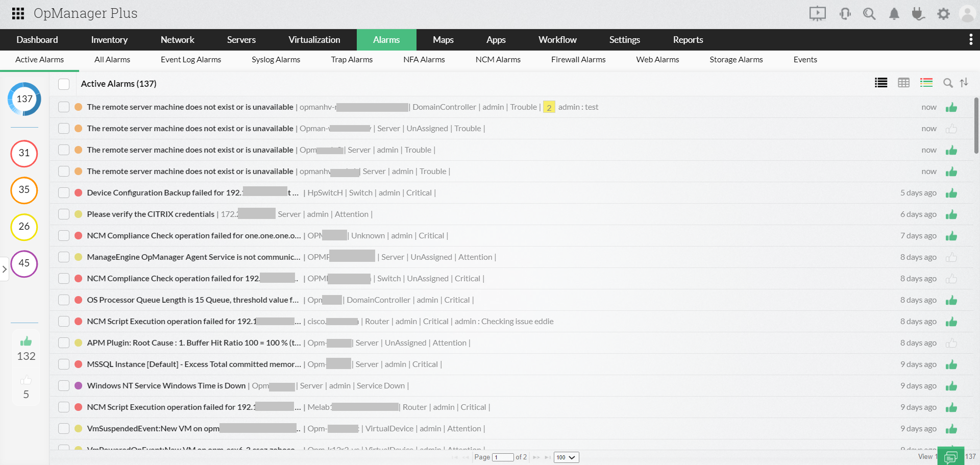Switch to plain list view icon

tap(881, 83)
